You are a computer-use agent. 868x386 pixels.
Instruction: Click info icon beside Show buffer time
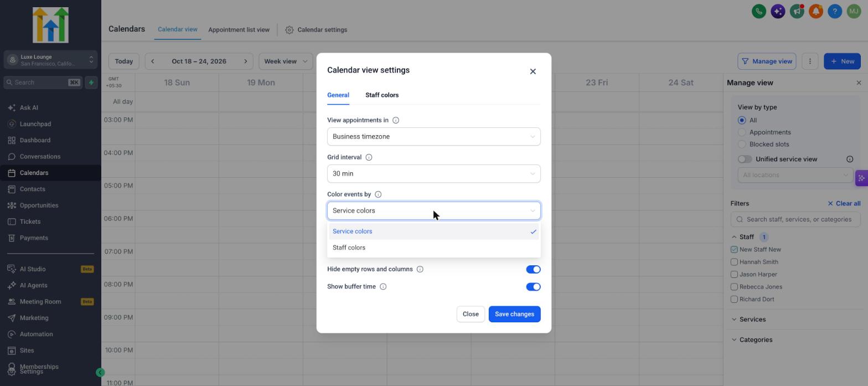[x=383, y=287]
